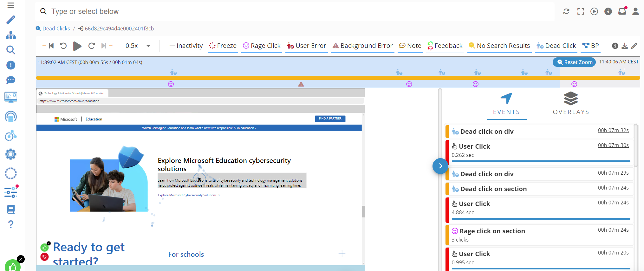Open the hamburger menu

coord(11,5)
